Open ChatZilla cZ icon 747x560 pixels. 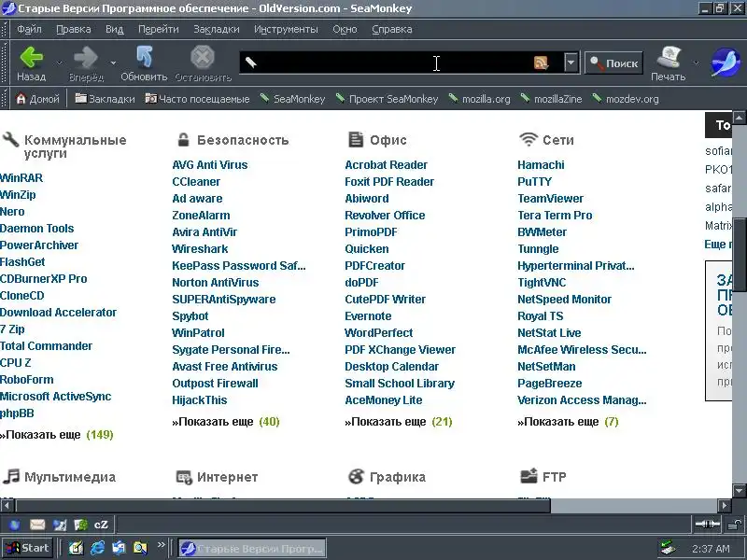point(101,525)
